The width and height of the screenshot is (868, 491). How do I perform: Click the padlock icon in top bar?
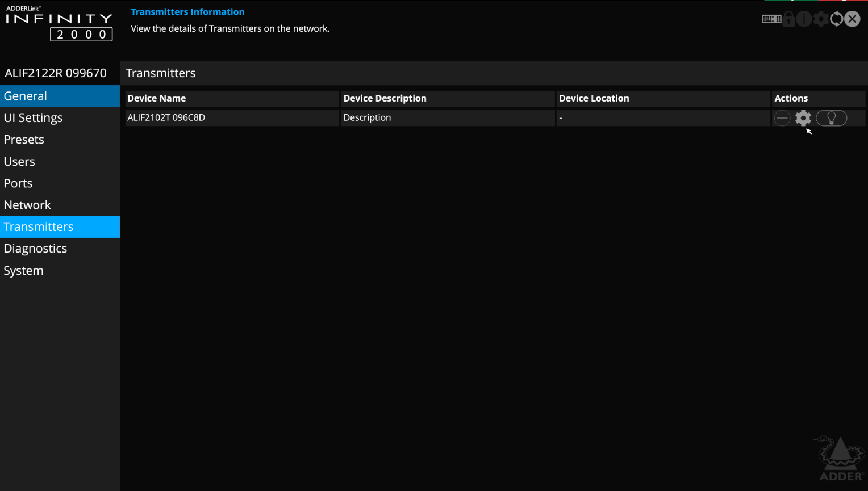click(788, 19)
